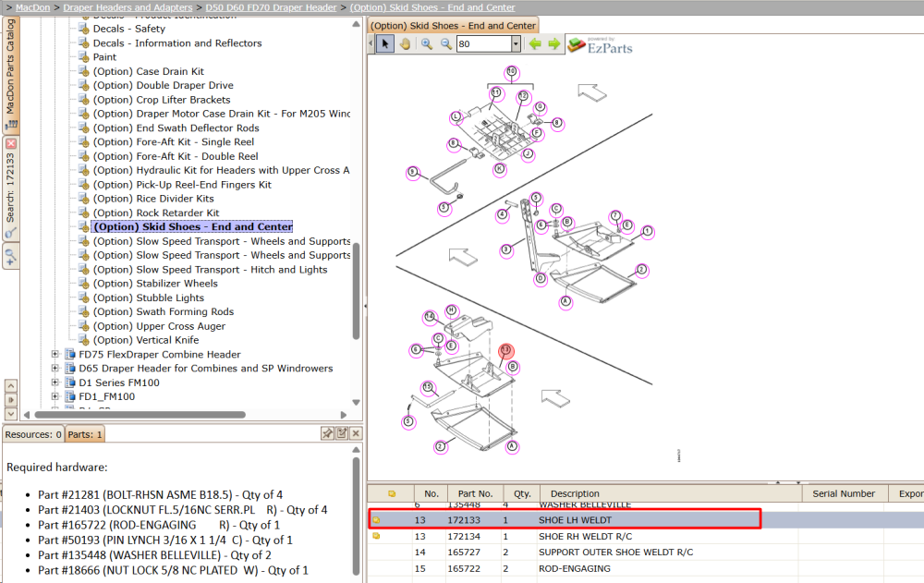Pin the notes panel with pushpin icon
This screenshot has width=924, height=583.
click(327, 433)
